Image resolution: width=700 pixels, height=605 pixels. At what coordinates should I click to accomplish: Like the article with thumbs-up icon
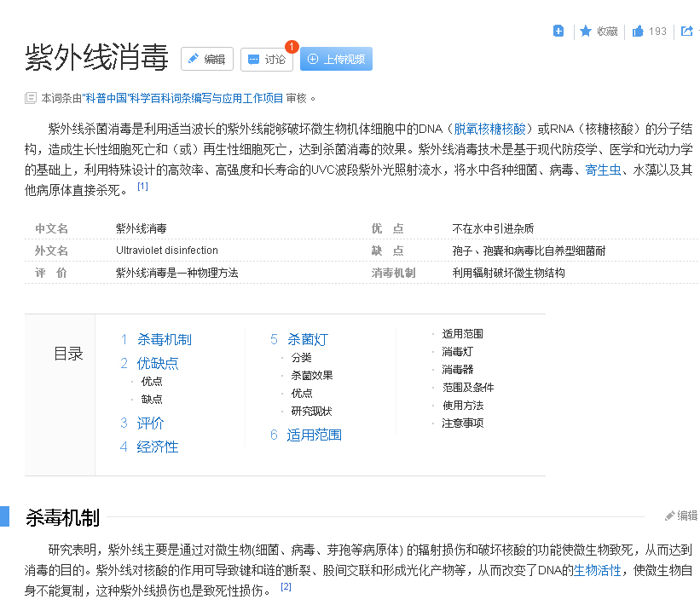(x=638, y=31)
